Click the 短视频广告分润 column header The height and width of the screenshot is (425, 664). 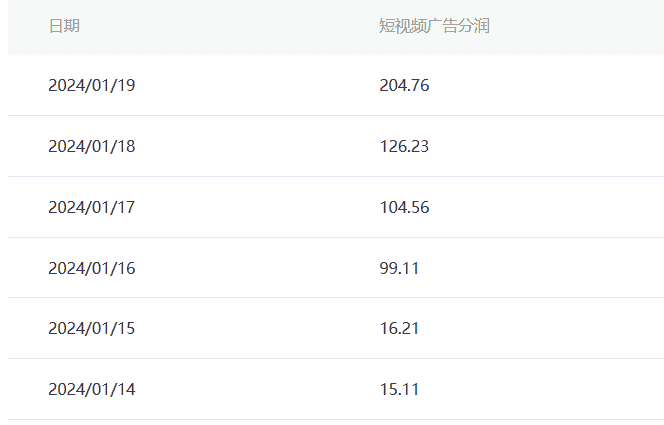click(x=434, y=26)
